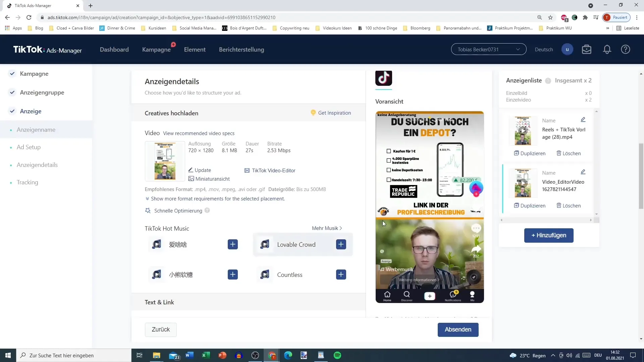The height and width of the screenshot is (362, 644).
Task: Expand the Show more format requirements section
Action: pos(215,198)
